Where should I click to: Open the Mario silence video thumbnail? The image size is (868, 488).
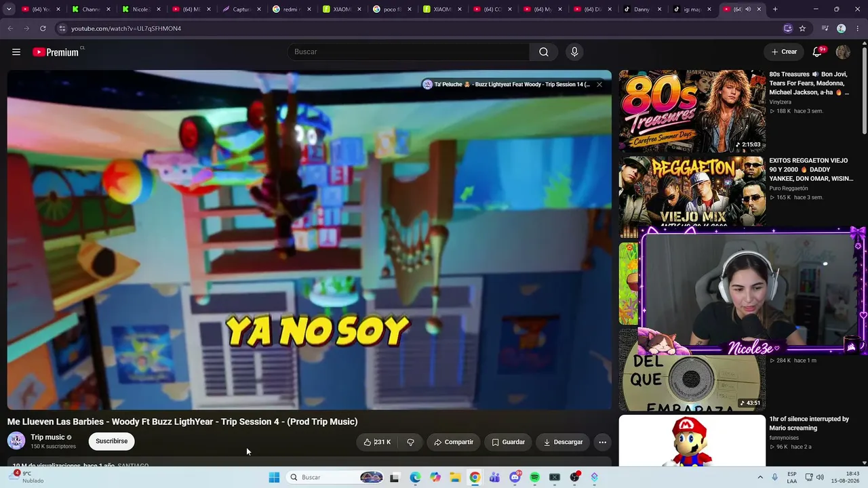click(692, 441)
